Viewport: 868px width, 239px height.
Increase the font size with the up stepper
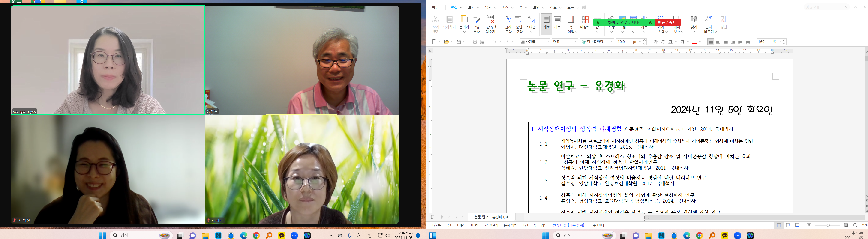(x=645, y=40)
